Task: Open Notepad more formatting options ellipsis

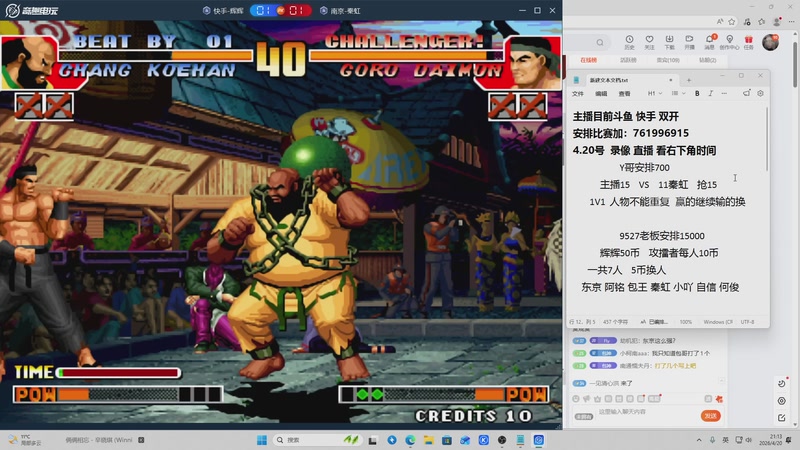Action: pyautogui.click(x=724, y=93)
